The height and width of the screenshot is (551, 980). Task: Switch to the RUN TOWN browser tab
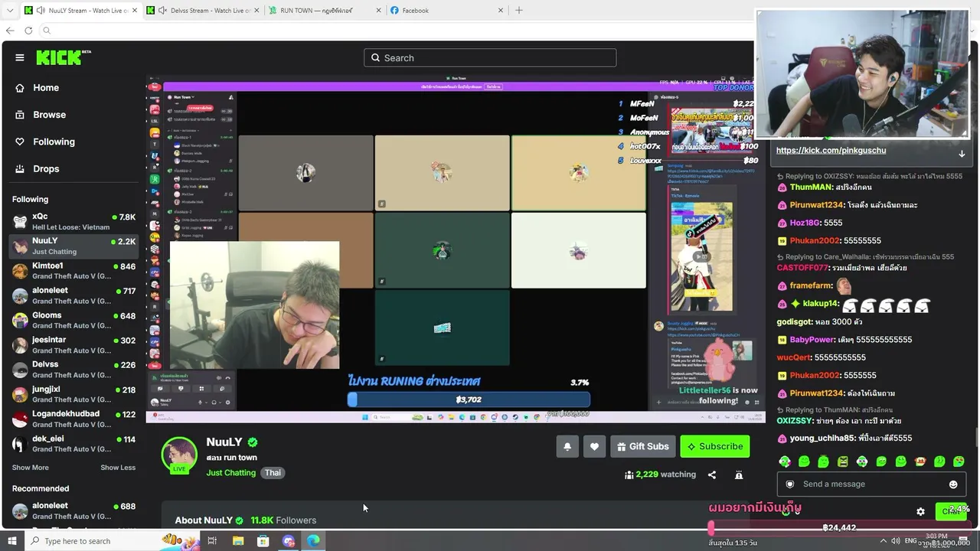point(325,11)
